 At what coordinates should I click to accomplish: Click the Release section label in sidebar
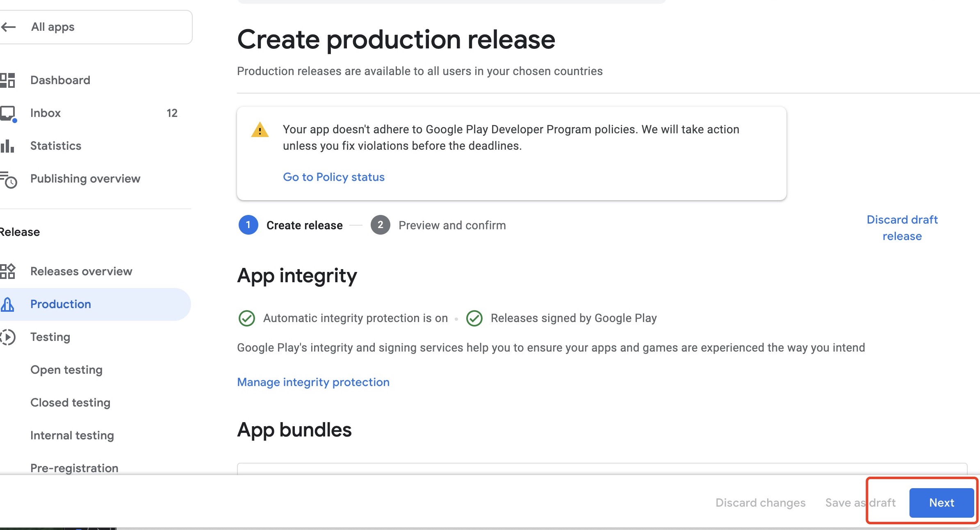coord(20,232)
